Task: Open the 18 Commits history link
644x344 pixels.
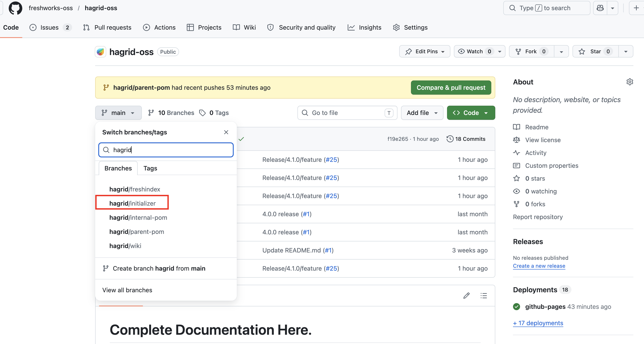Action: [466, 139]
